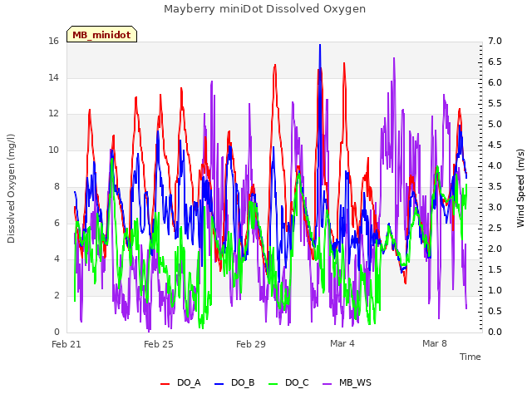This screenshot has height=399, width=532.
Task: Click the Mar 4 date label
Action: coord(342,343)
